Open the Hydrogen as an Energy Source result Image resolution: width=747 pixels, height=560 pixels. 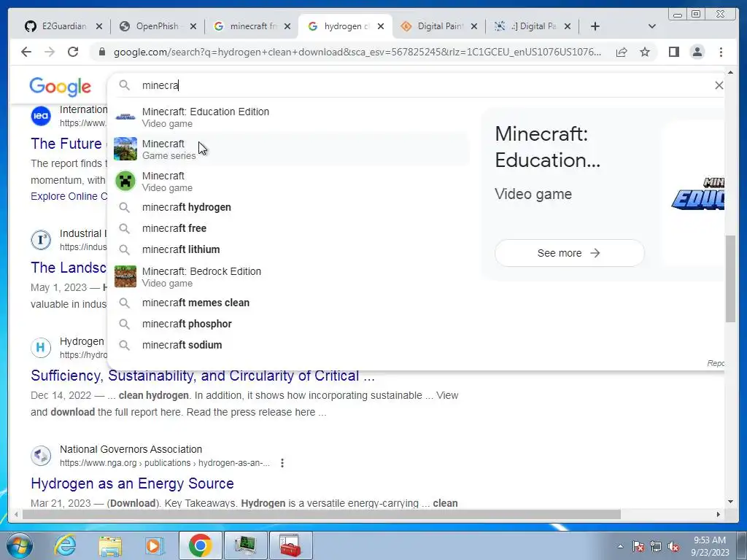[x=132, y=483]
